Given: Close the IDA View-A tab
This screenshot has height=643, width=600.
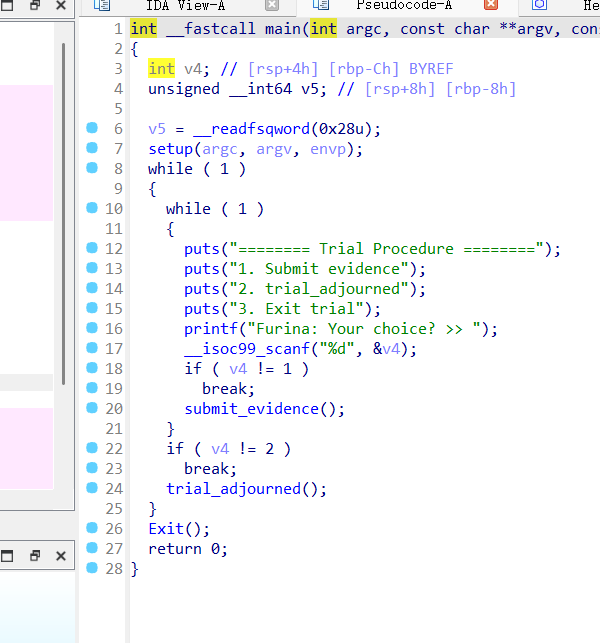Looking at the screenshot, I should (271, 5).
